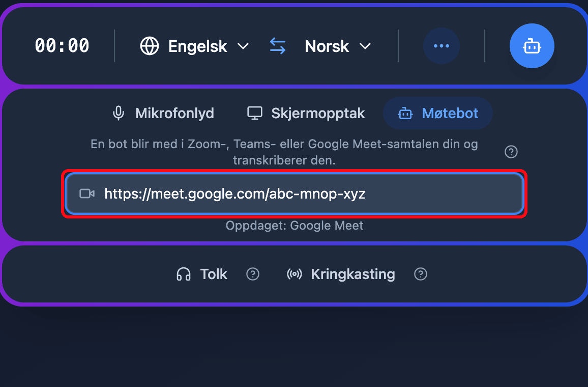The width and height of the screenshot is (588, 387).
Task: Click the blue meeting bot start button
Action: [532, 46]
